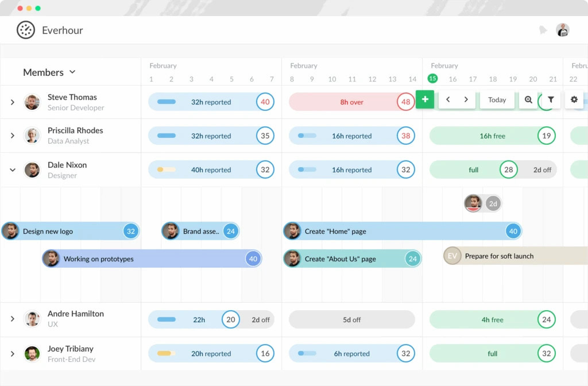Click the green plus icon to add a task
This screenshot has height=386, width=588.
pos(425,99)
